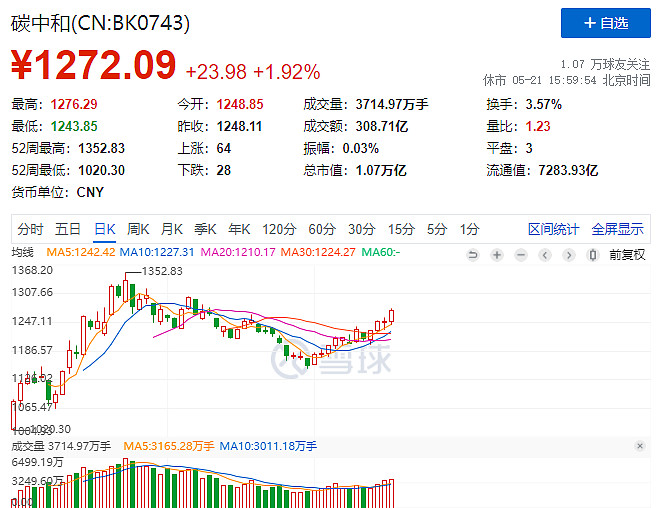Viewport: 657px width, 508px height.
Task: Click 昨收 value 1248.11
Action: click(239, 126)
